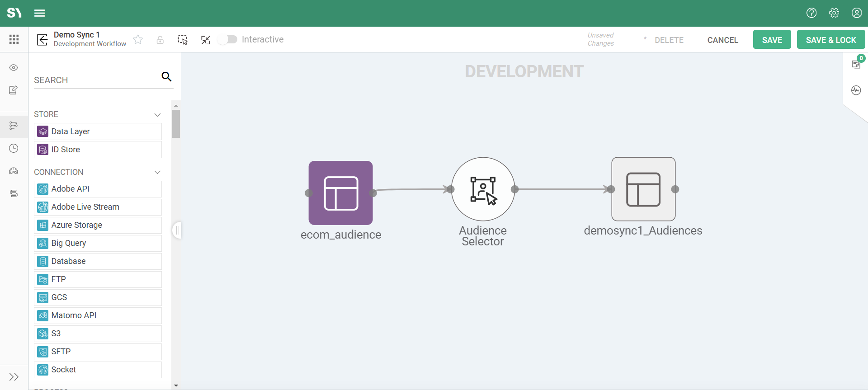Click the CANCEL button
868x390 pixels.
tap(722, 40)
